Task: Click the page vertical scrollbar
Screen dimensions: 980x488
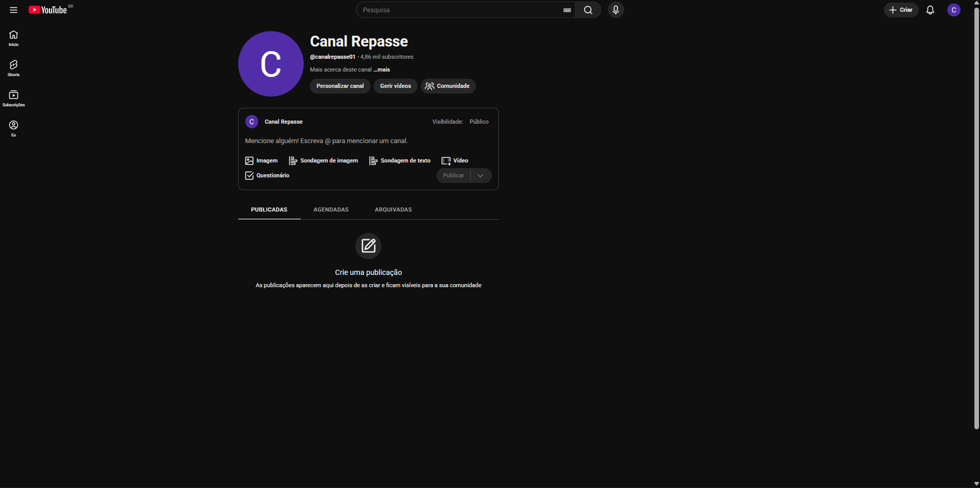Action: pos(976,218)
